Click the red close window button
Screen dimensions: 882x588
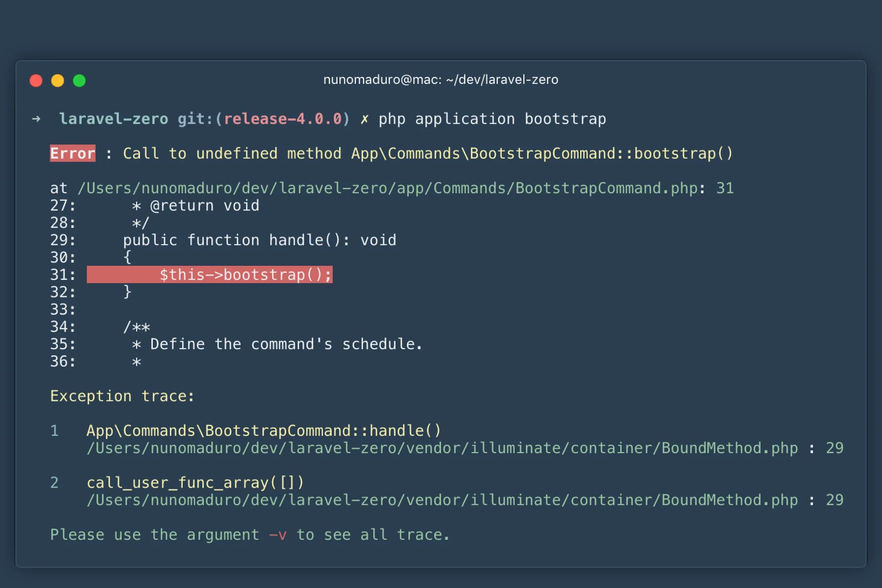36,81
